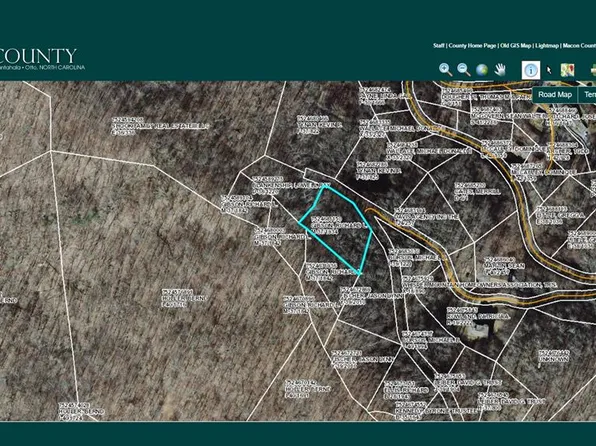The height and width of the screenshot is (446, 596).
Task: Activate the hand pan tool
Action: click(501, 70)
